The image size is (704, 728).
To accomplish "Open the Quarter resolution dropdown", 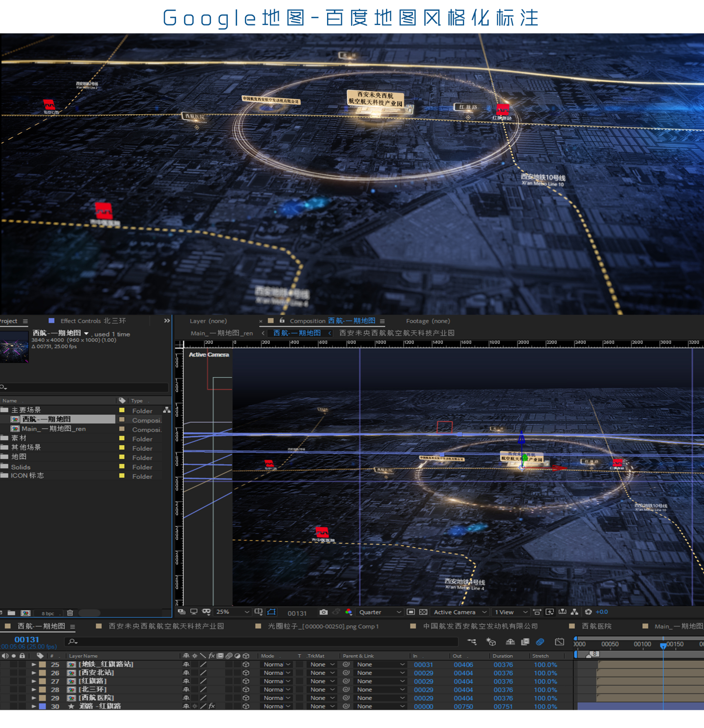I will tap(380, 612).
